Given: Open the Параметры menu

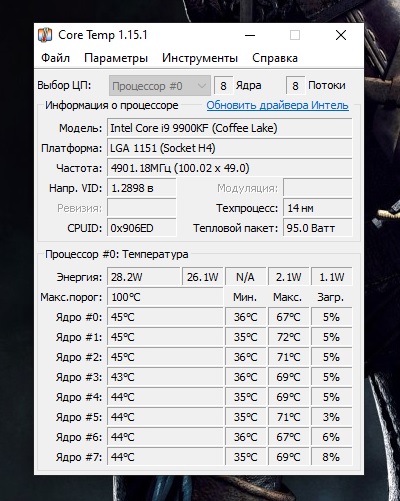Looking at the screenshot, I should coord(116,58).
